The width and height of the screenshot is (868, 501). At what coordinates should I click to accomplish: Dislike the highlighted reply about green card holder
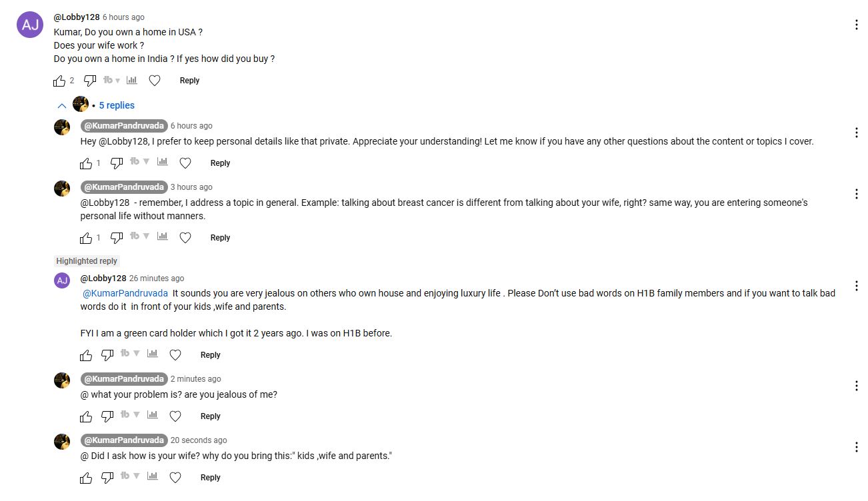click(107, 355)
